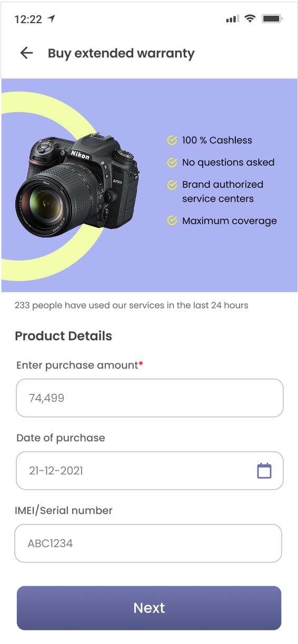Focus the IMEI/Serial number field
The width and height of the screenshot is (298, 644).
click(148, 543)
